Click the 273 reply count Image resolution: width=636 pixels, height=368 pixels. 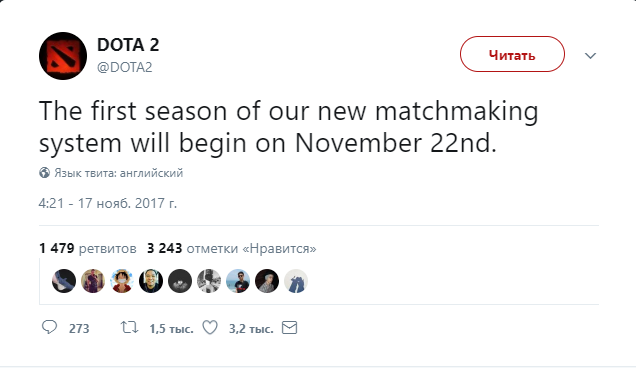[x=79, y=328]
